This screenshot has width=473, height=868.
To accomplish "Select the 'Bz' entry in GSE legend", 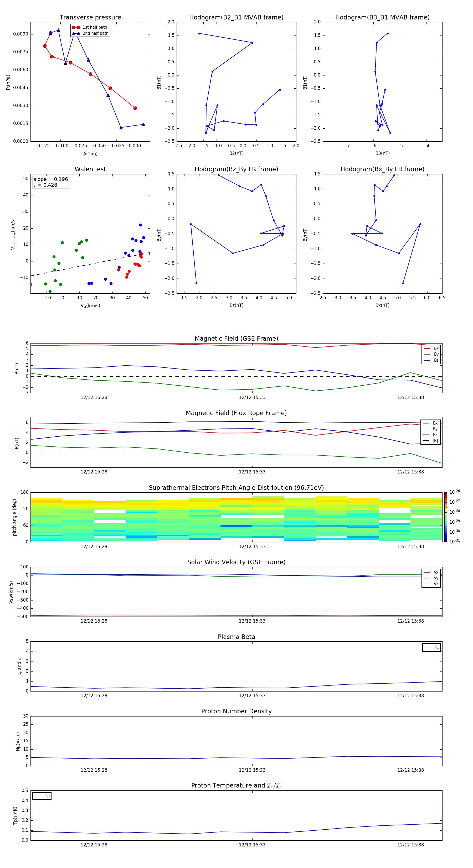I will pos(431,360).
